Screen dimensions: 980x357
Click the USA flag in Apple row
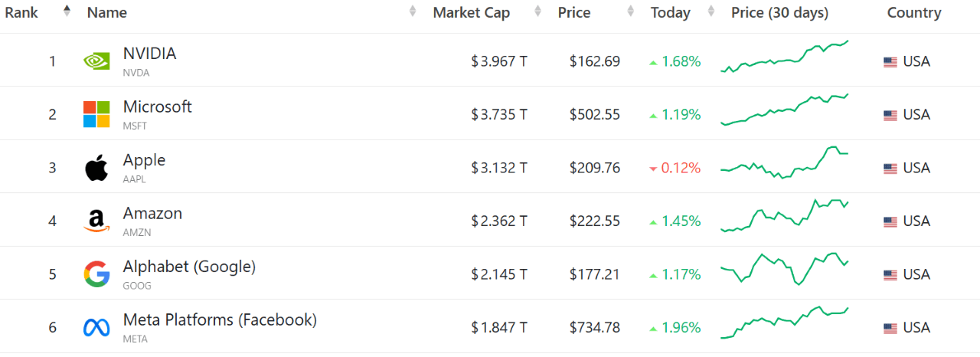coord(890,169)
